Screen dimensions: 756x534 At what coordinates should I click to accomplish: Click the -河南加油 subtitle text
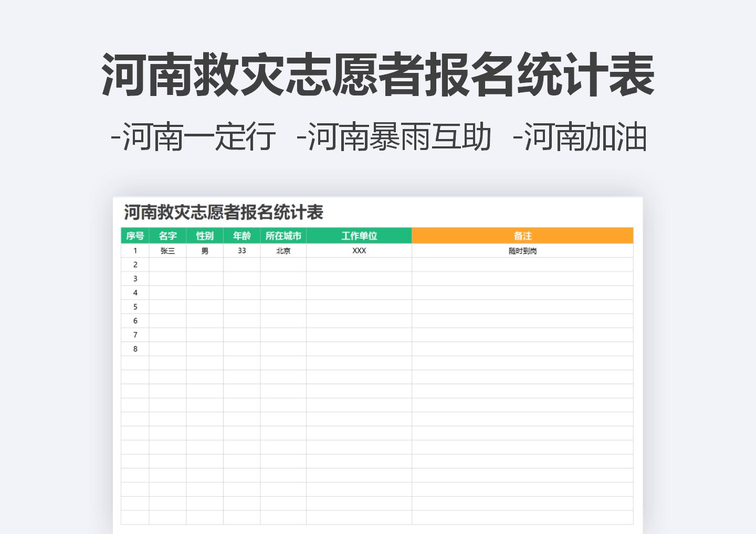pos(576,136)
